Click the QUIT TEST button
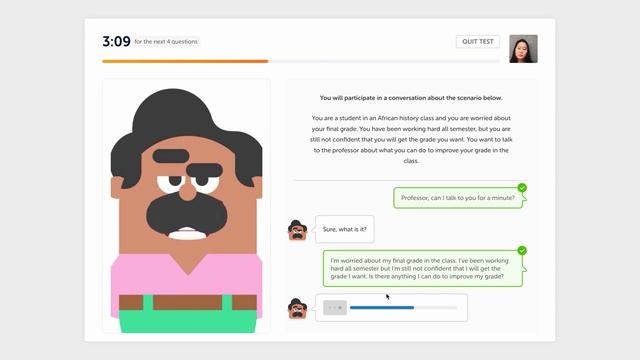This screenshot has height=360, width=640. pos(478,42)
